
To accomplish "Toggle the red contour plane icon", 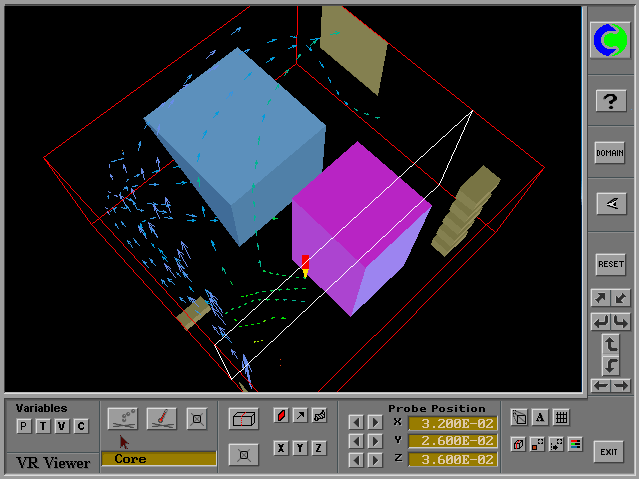I will 281,415.
